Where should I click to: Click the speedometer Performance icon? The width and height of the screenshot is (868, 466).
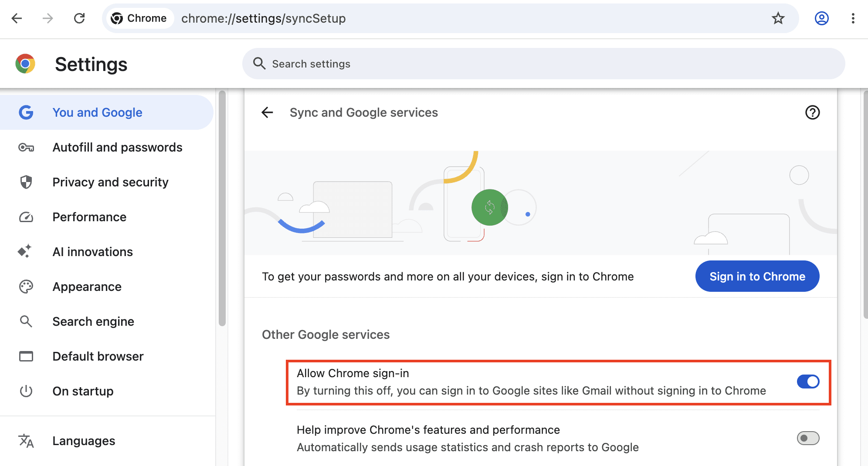(26, 217)
